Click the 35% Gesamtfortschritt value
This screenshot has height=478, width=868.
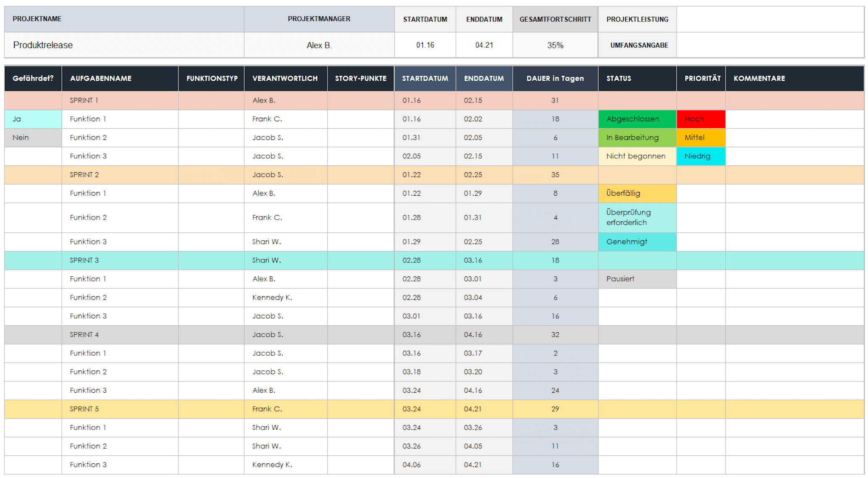555,45
